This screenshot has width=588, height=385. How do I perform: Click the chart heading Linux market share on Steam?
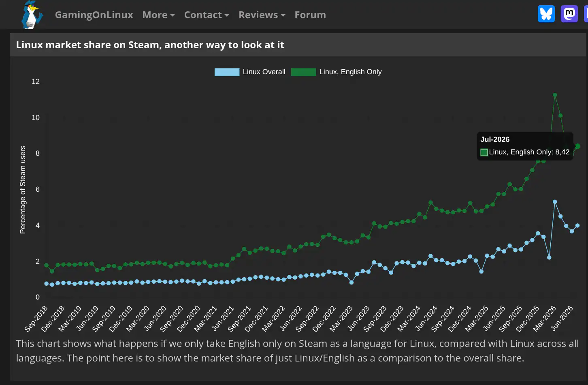150,45
